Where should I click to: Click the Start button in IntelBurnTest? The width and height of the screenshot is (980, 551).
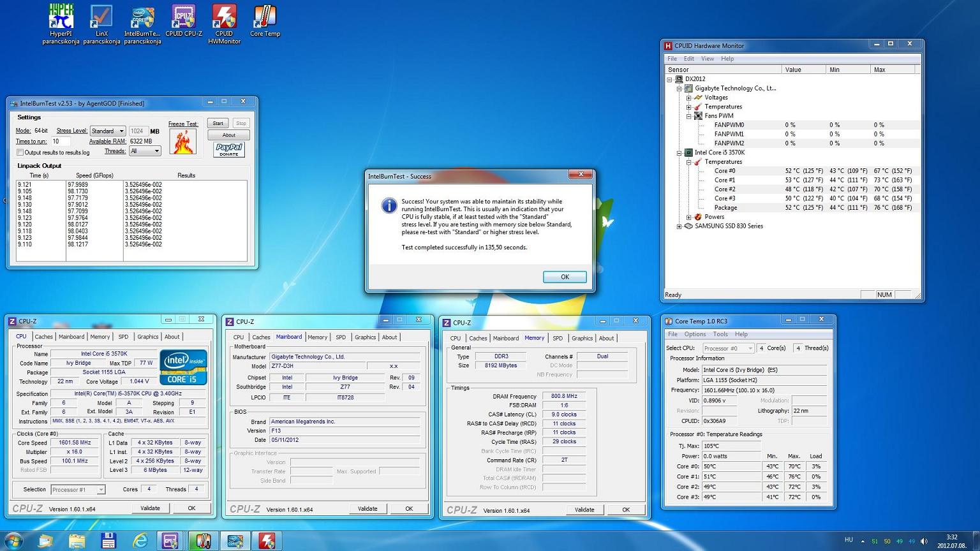click(x=218, y=123)
